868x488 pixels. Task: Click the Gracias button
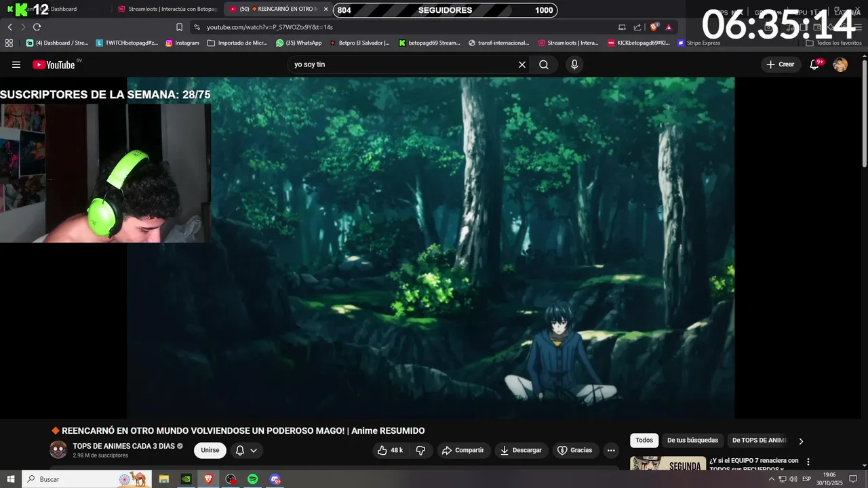(574, 450)
